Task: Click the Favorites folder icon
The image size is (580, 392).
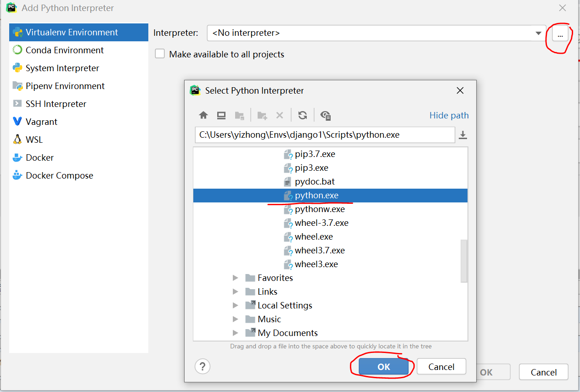Action: point(250,278)
